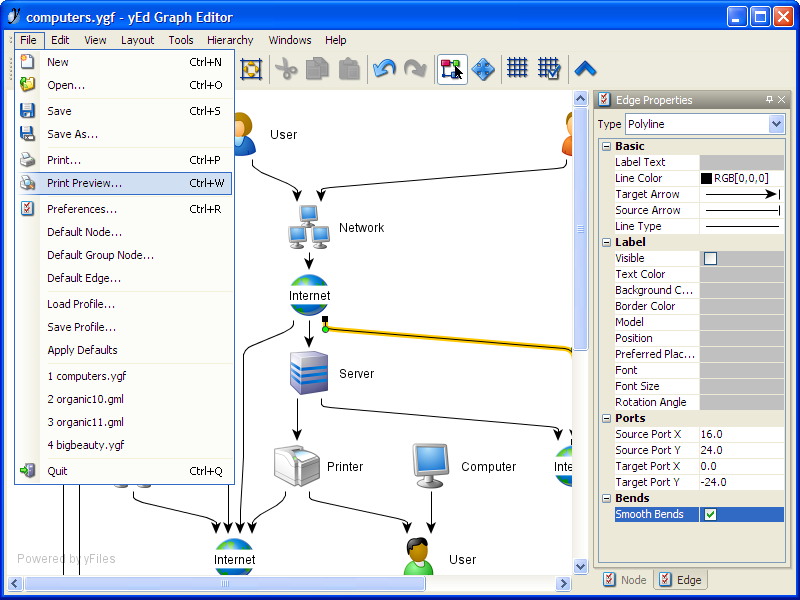Click the Edge Properties panel icon
The image size is (800, 600).
(x=604, y=99)
